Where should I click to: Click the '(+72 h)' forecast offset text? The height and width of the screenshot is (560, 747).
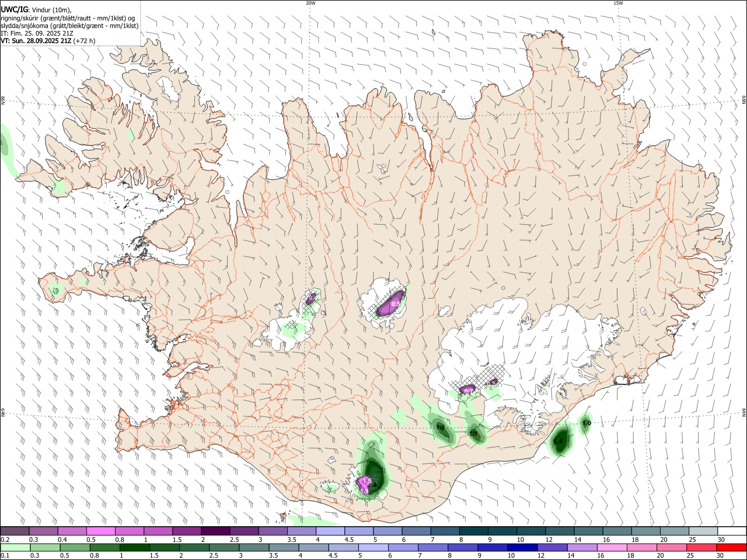(85, 41)
